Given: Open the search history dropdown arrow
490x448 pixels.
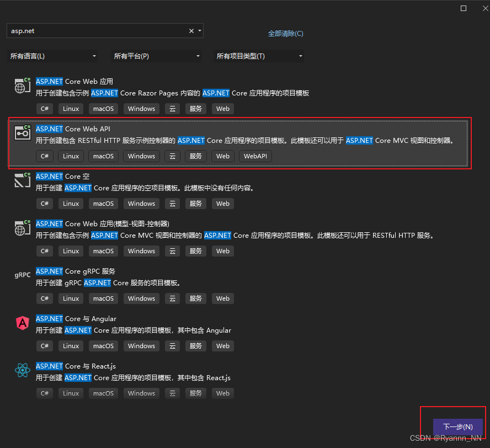Looking at the screenshot, I should [x=200, y=30].
